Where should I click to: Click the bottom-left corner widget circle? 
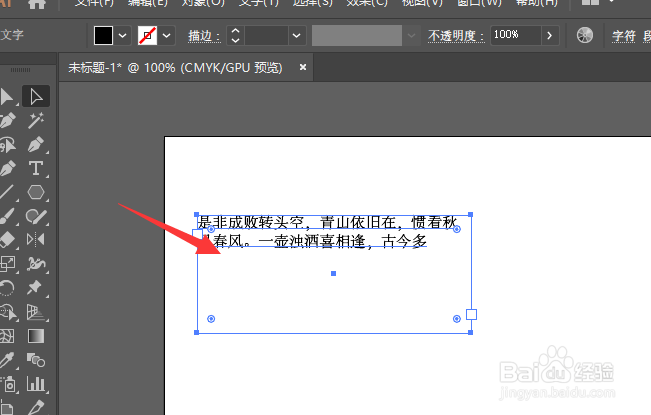[x=211, y=319]
